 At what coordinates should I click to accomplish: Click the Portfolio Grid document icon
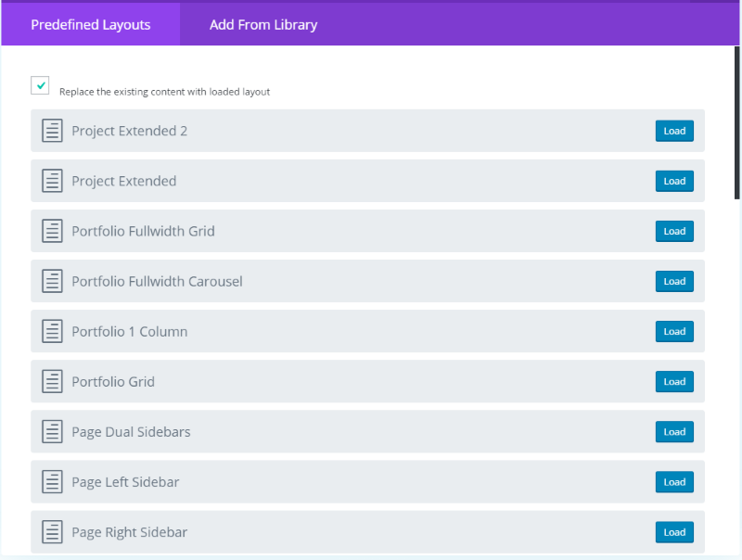52,381
